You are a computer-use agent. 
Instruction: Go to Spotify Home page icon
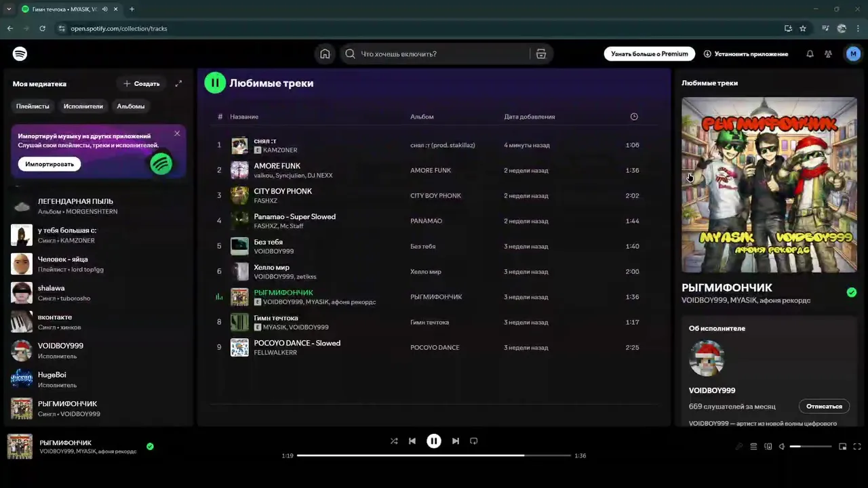pyautogui.click(x=325, y=54)
